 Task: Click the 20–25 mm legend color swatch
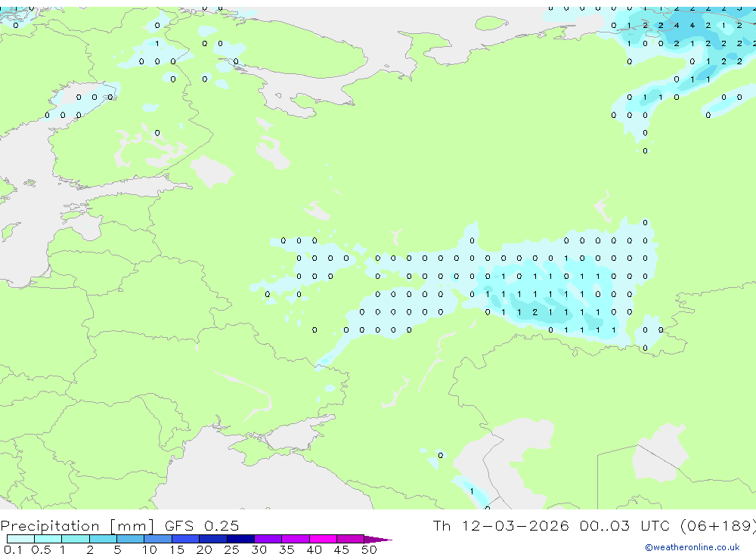[213, 539]
